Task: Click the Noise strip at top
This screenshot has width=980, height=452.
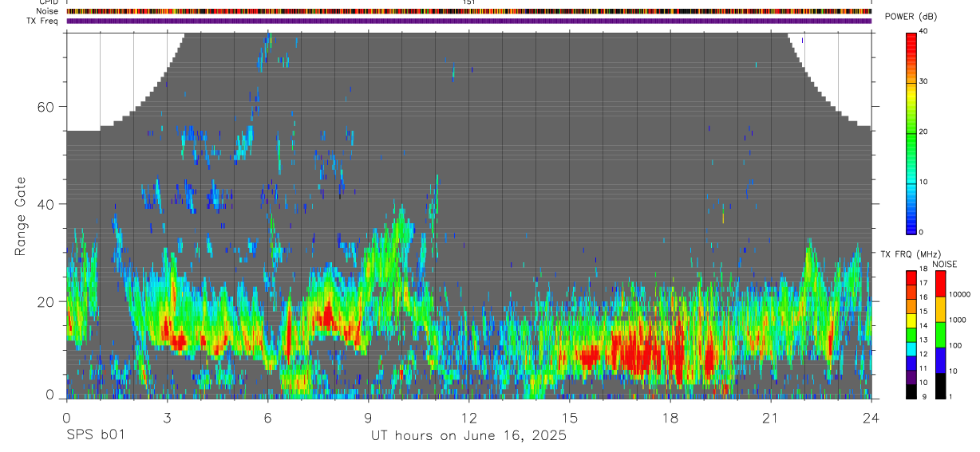Action: [468, 11]
